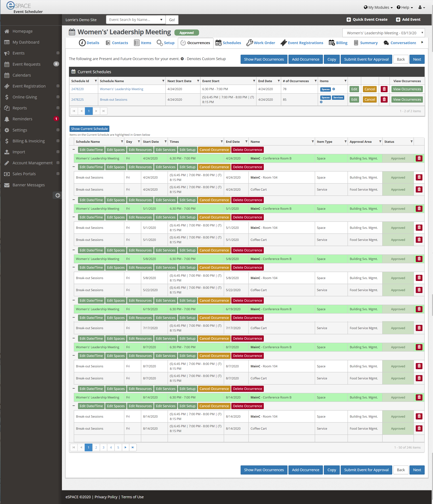Click top Show Past Occurrences button
Screen dimensions: 433x504
pyautogui.click(x=264, y=59)
